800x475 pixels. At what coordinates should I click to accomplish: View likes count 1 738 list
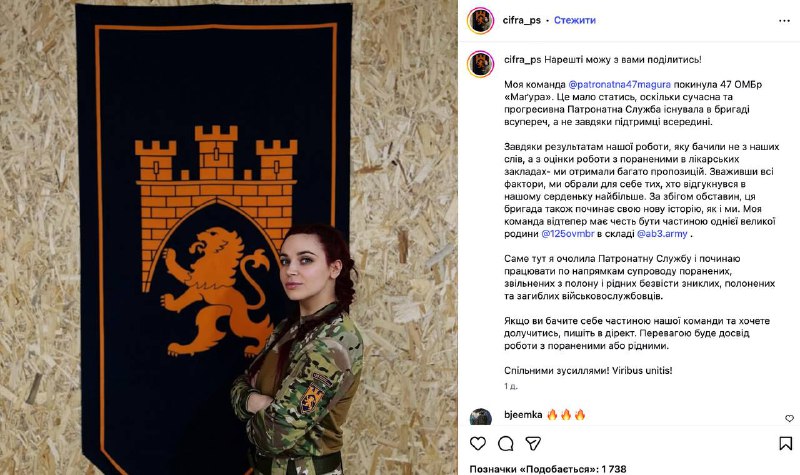pos(548,469)
